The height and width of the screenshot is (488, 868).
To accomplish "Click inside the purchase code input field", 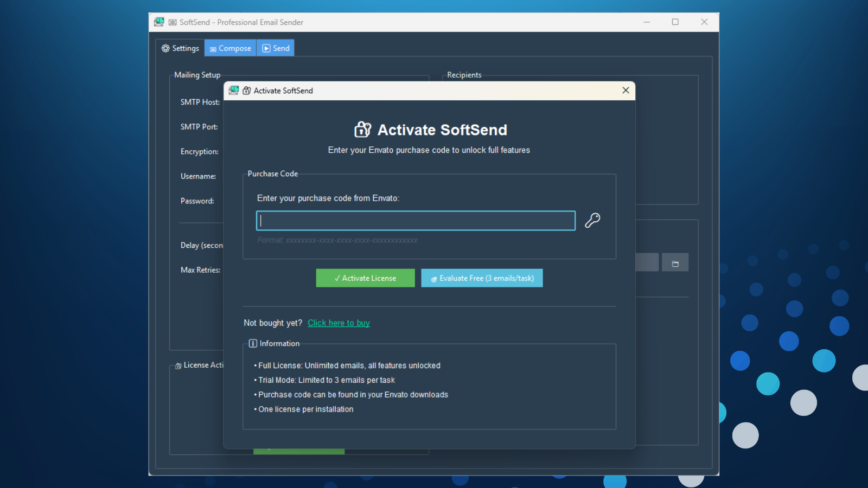I will (x=416, y=220).
